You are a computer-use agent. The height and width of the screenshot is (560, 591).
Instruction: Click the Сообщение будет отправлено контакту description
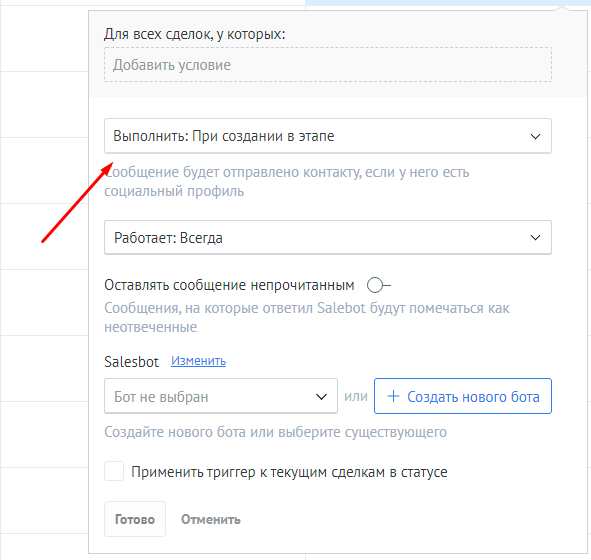[286, 181]
